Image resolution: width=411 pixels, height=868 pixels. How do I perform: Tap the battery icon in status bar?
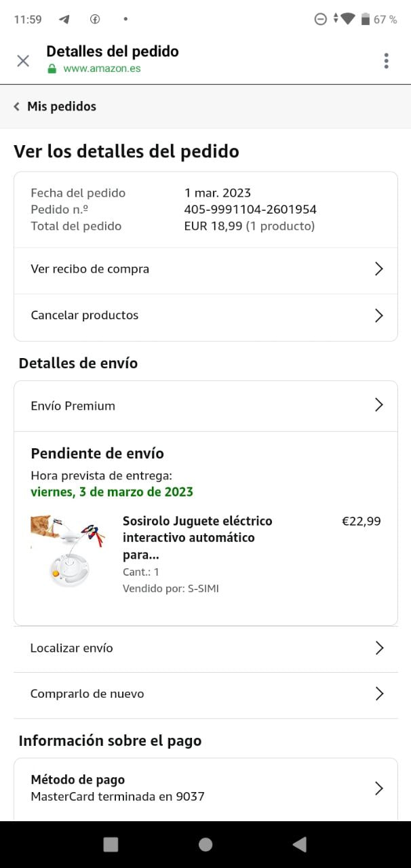point(366,19)
